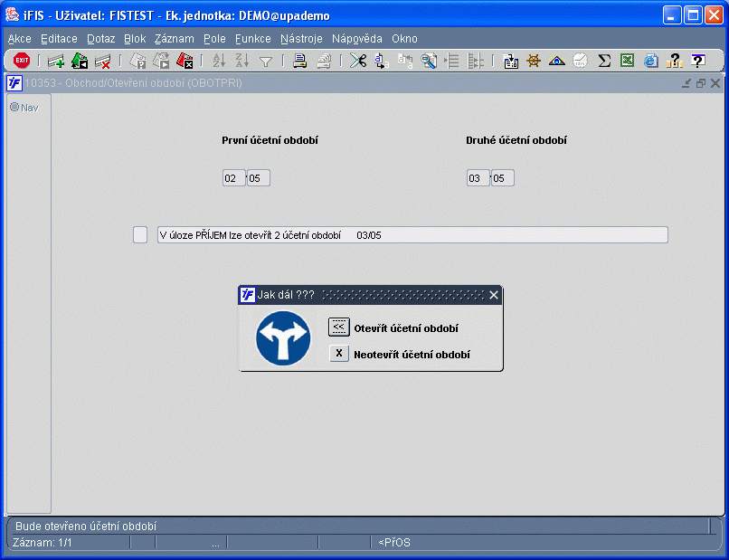
Task: Click the <PŘOS status bar indicator
Action: [x=394, y=542]
